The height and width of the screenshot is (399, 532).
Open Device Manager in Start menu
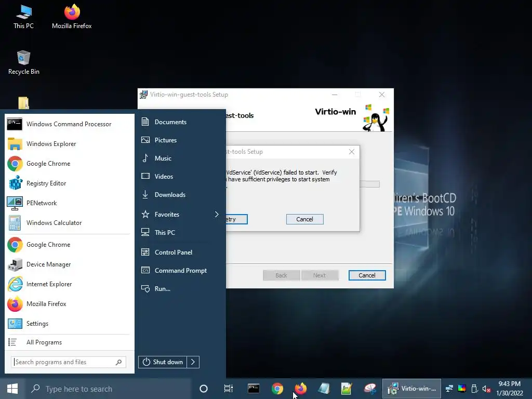coord(69,264)
